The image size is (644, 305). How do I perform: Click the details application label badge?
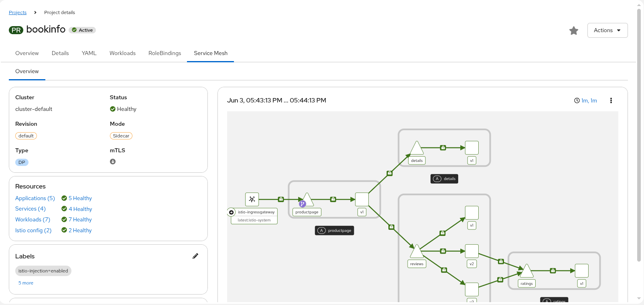445,179
